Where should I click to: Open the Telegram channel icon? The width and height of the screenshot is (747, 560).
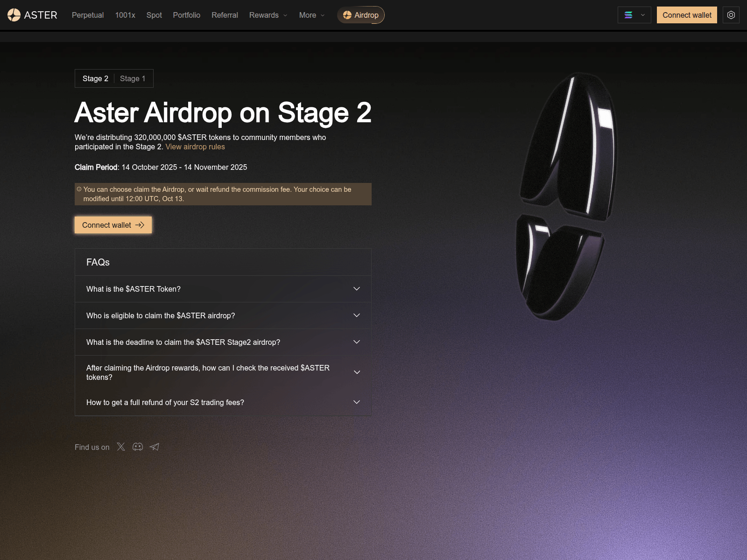coord(154,447)
